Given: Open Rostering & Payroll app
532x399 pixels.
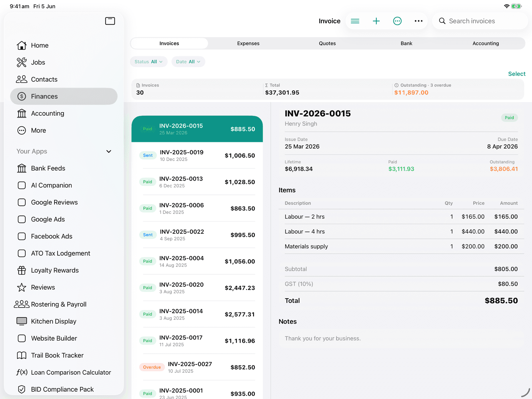Looking at the screenshot, I should 64,304.
